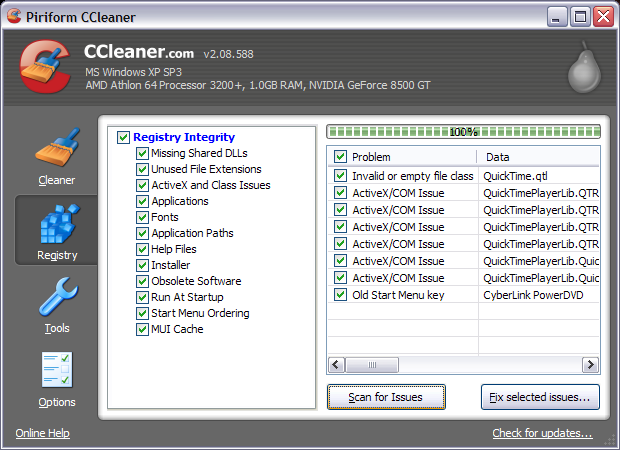
Task: Close the Piriform CCleaner window
Action: pos(603,17)
